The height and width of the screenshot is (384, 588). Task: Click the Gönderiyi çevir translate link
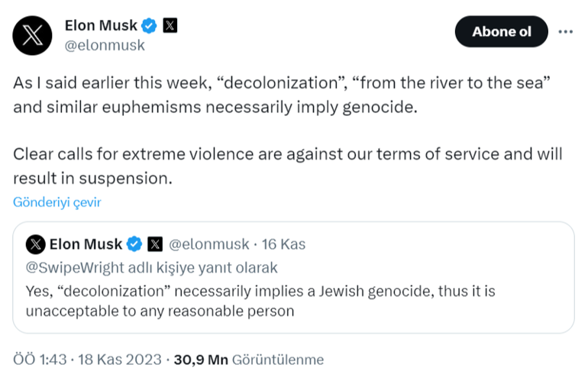(x=57, y=202)
